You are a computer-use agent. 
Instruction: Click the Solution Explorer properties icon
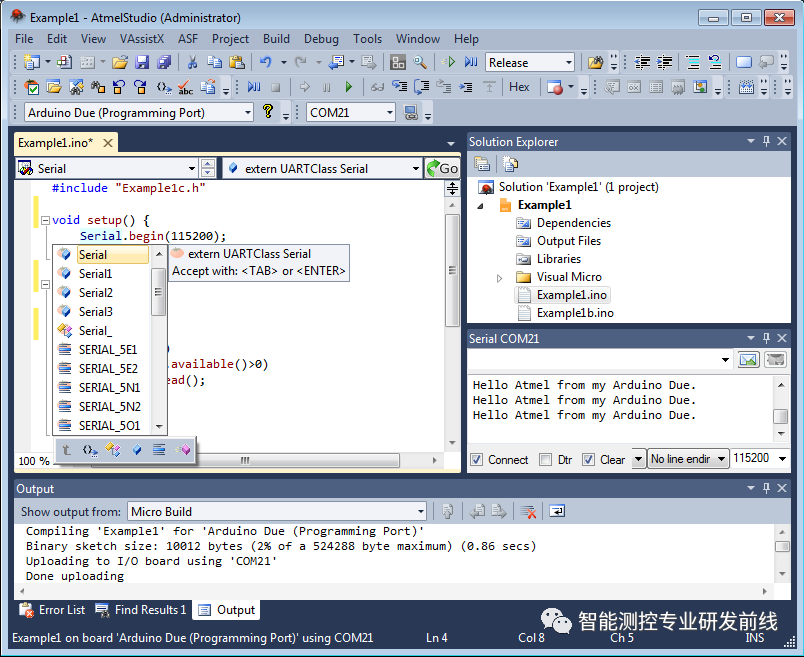(x=482, y=164)
